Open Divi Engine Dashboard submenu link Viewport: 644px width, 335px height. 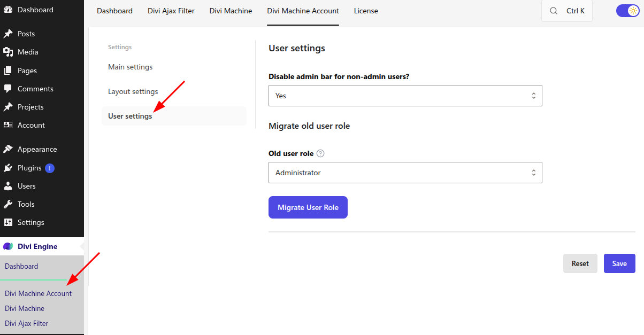click(x=21, y=266)
